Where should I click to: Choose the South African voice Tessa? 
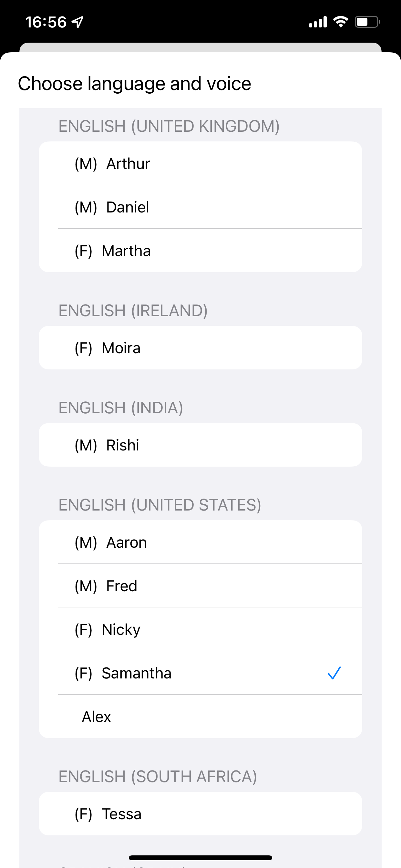(200, 814)
